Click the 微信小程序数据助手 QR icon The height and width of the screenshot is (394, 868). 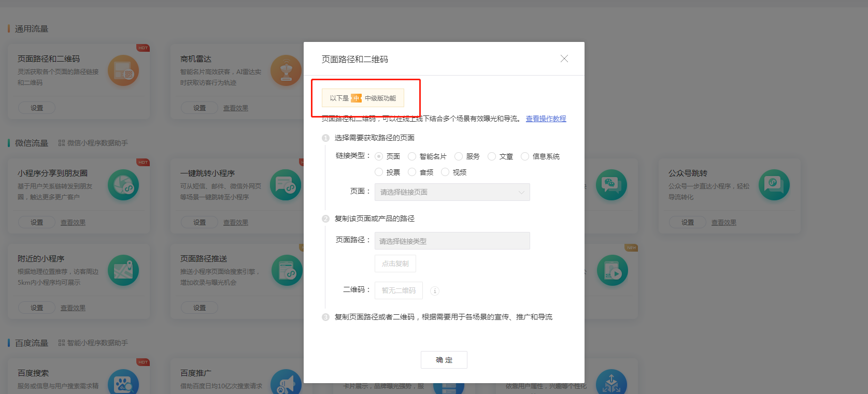[62, 143]
